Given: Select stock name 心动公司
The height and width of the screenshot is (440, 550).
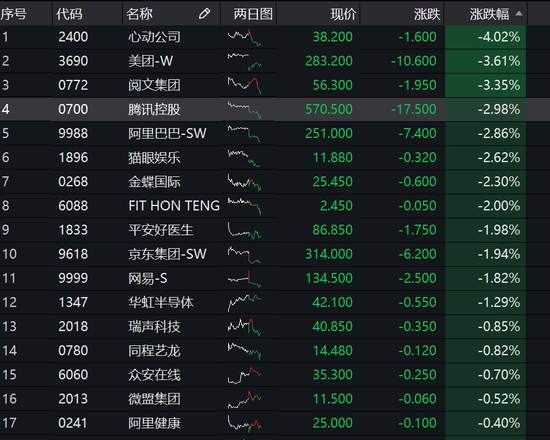Looking at the screenshot, I should pos(154,37).
